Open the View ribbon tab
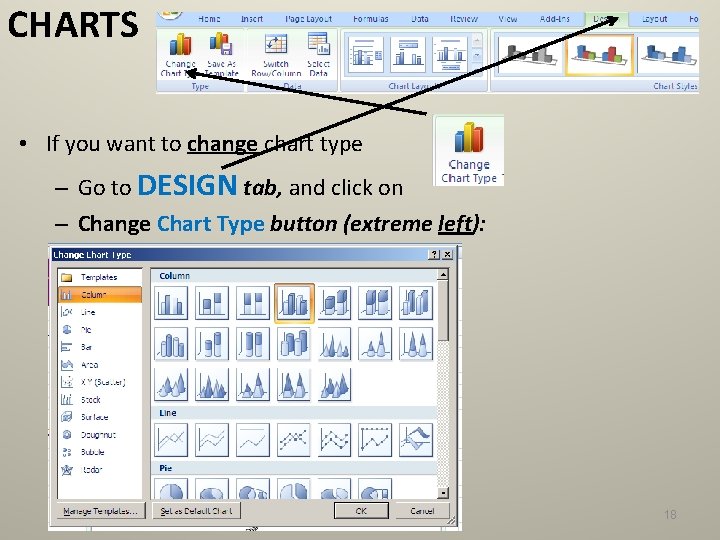The height and width of the screenshot is (540, 720). [x=508, y=19]
